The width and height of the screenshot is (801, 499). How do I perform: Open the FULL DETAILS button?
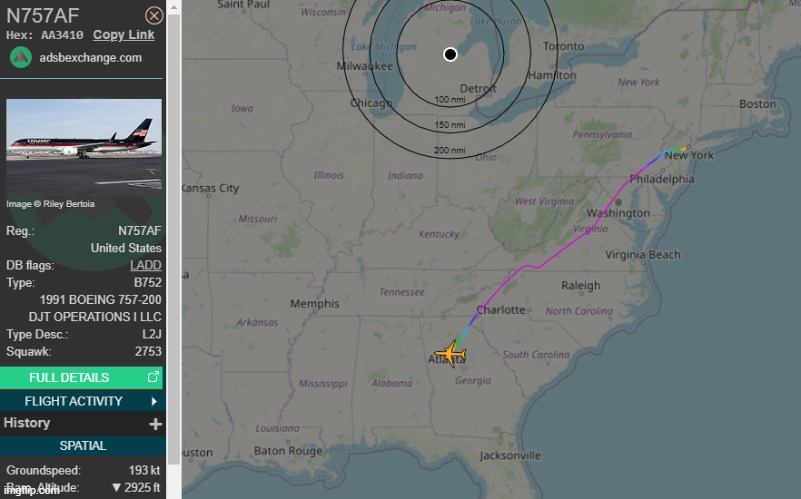click(x=82, y=377)
